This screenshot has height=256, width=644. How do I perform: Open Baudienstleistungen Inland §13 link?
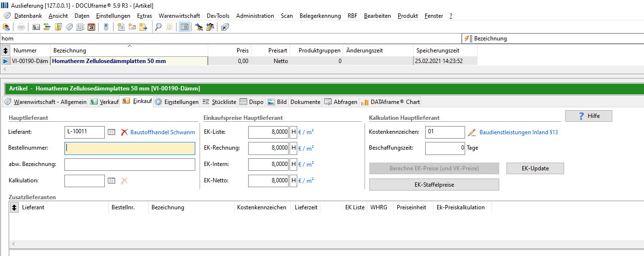click(x=518, y=132)
